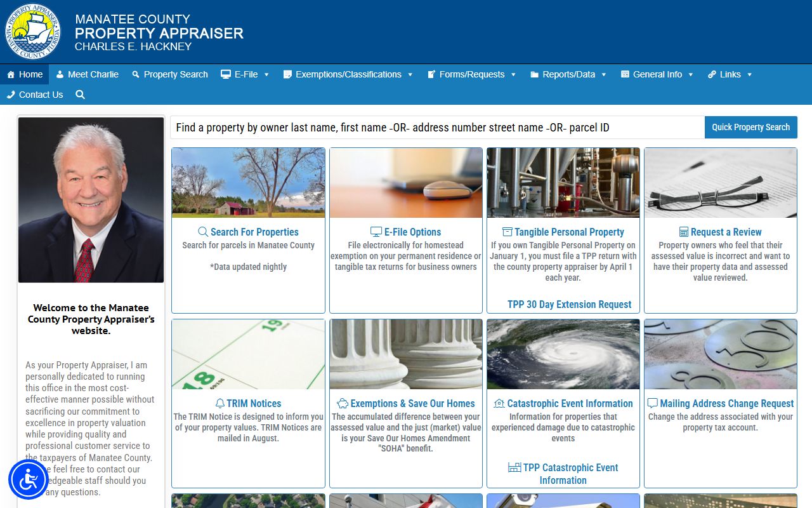Click the computer mouse card image

[406, 183]
